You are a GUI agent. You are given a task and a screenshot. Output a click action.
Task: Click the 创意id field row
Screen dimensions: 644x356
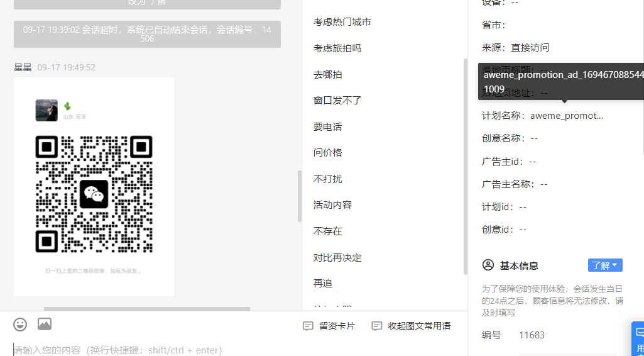coord(504,230)
